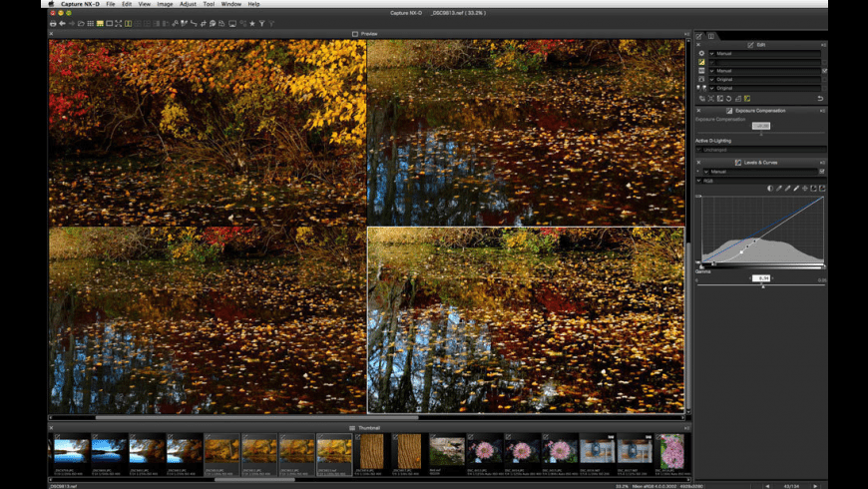This screenshot has height=489, width=868.
Task: Open the Tool menu
Action: point(209,4)
